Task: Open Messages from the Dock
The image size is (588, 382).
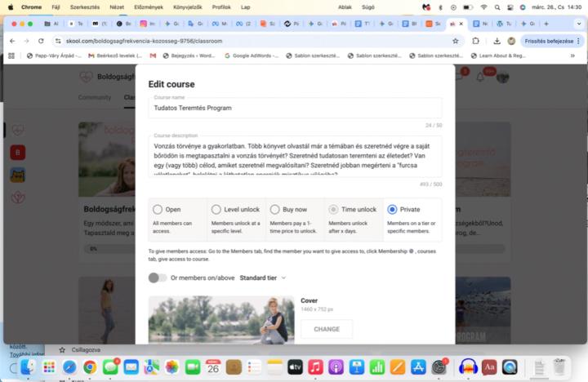Action: 110,367
